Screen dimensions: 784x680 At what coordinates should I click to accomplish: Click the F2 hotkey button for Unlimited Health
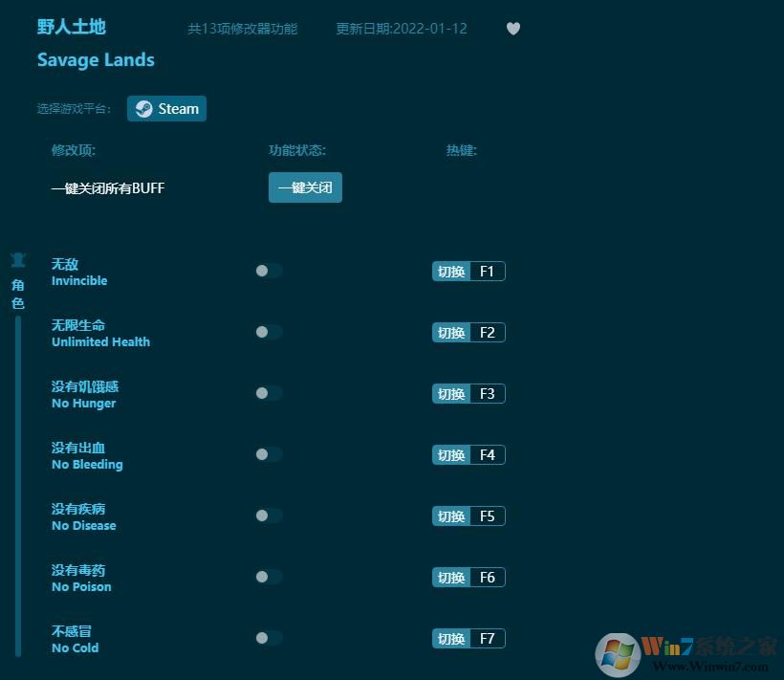coord(468,332)
